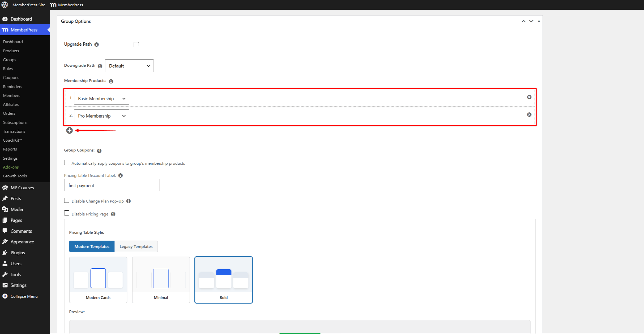The image size is (644, 334).
Task: Move Group Options panel up
Action: tap(524, 21)
